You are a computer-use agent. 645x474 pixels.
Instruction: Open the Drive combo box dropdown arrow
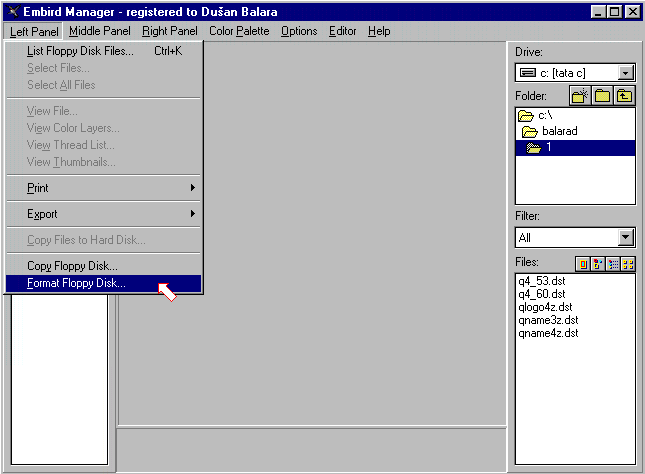(626, 73)
